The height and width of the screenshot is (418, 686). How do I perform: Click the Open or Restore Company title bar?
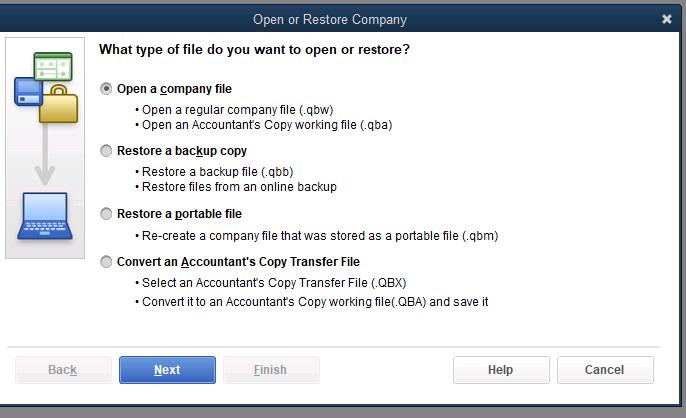click(x=343, y=19)
